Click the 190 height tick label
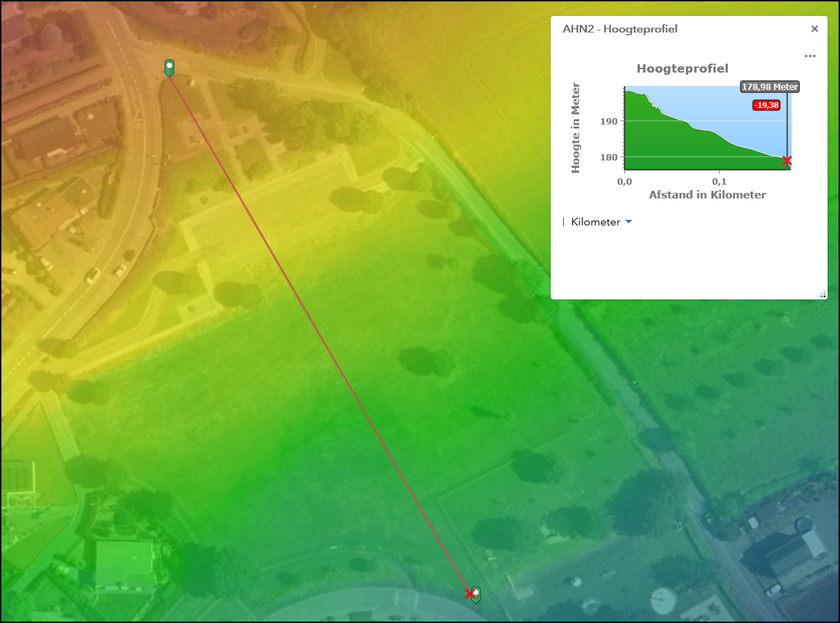Screen dimensions: 840x623 point(609,121)
